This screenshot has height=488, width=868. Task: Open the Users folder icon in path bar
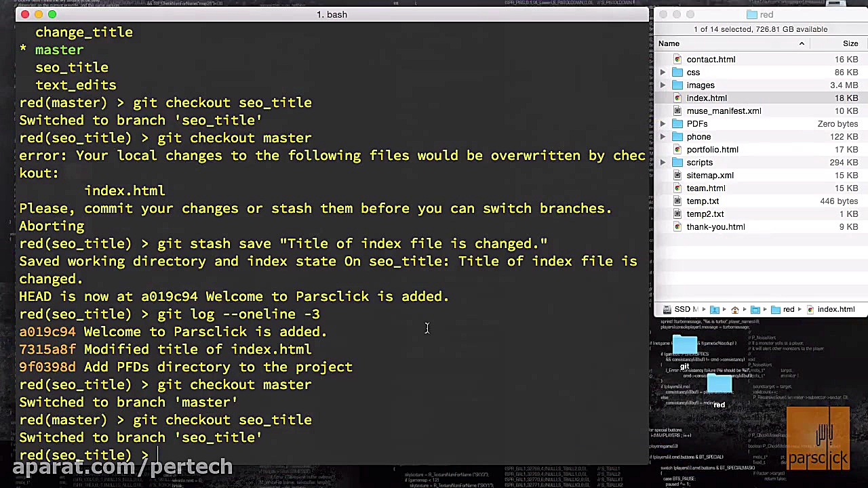point(714,310)
